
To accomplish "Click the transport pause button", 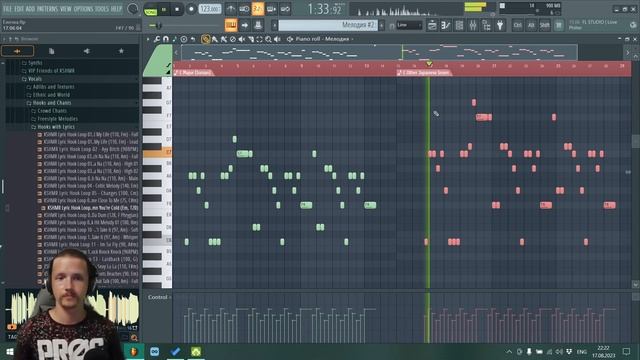I will [164, 9].
